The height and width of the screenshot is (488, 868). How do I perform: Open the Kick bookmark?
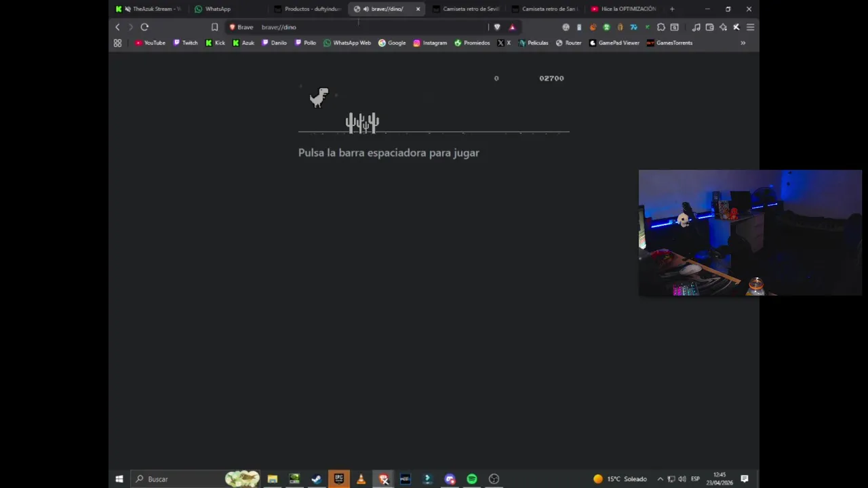(215, 43)
